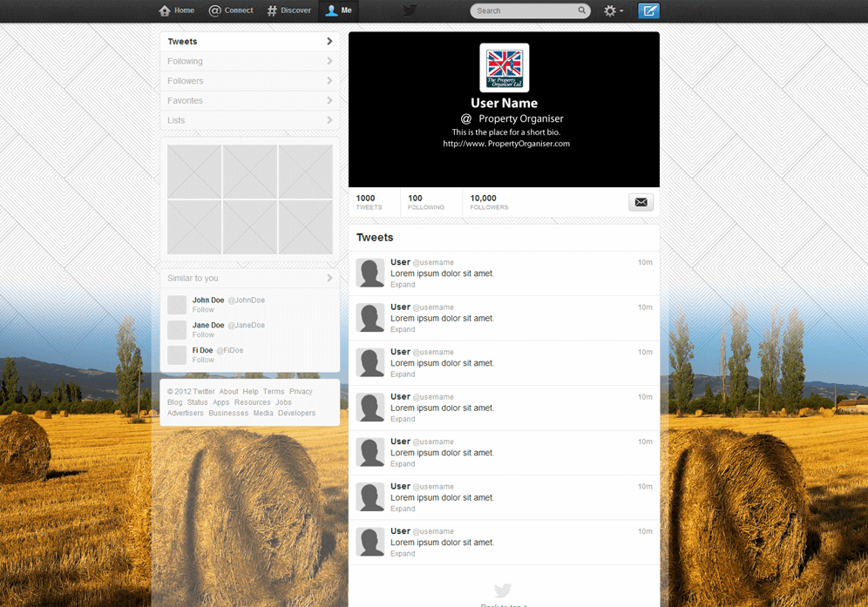This screenshot has width=868, height=607.
Task: Open the PropertyOrganiser.com website link
Action: 506,144
